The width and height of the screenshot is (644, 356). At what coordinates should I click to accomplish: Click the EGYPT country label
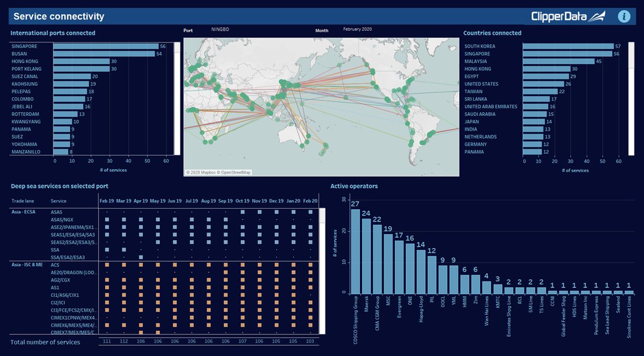click(472, 77)
